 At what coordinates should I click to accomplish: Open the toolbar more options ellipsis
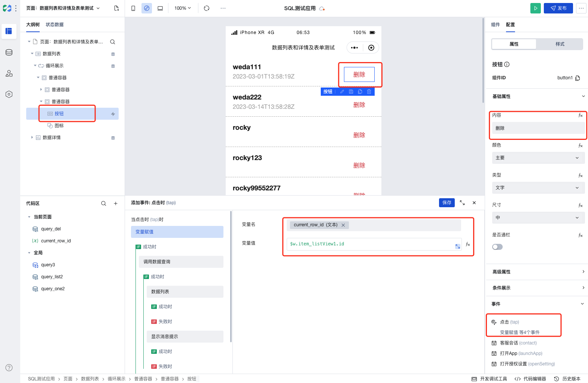(223, 8)
